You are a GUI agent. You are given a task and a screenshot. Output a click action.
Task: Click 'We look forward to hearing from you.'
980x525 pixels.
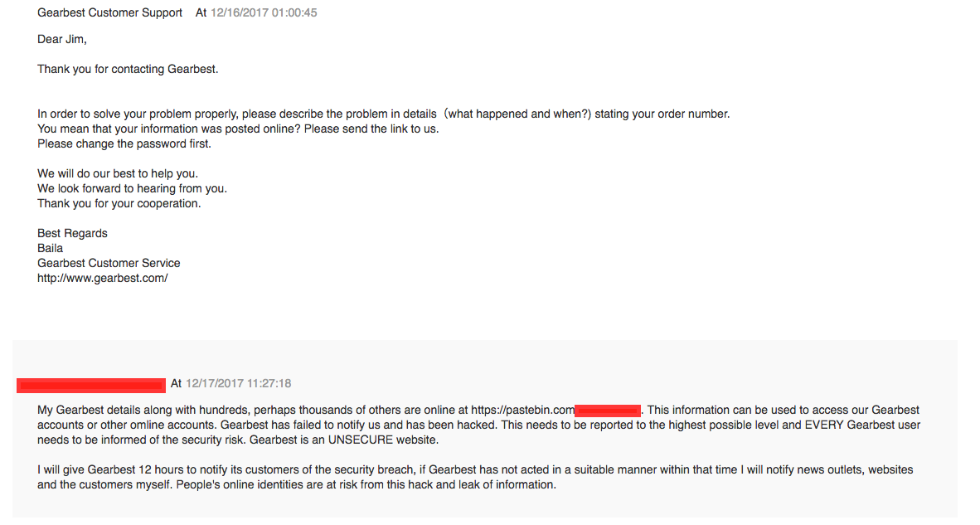pyautogui.click(x=132, y=189)
